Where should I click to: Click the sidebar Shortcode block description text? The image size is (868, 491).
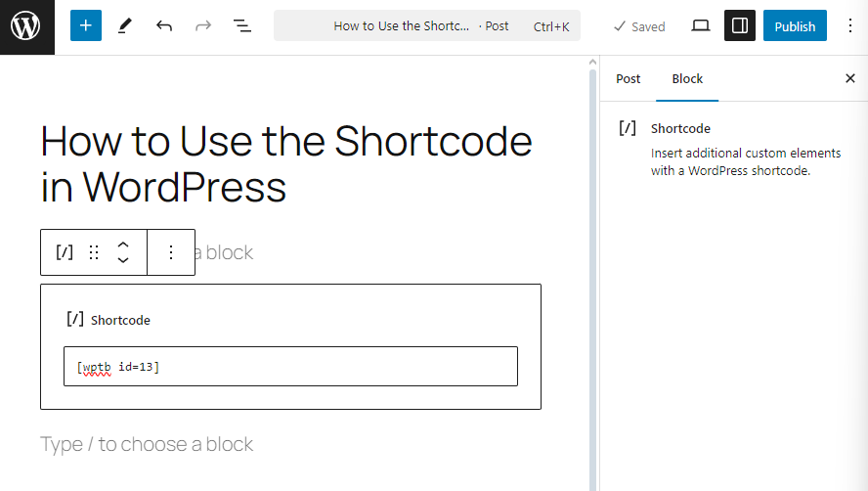[x=746, y=161]
